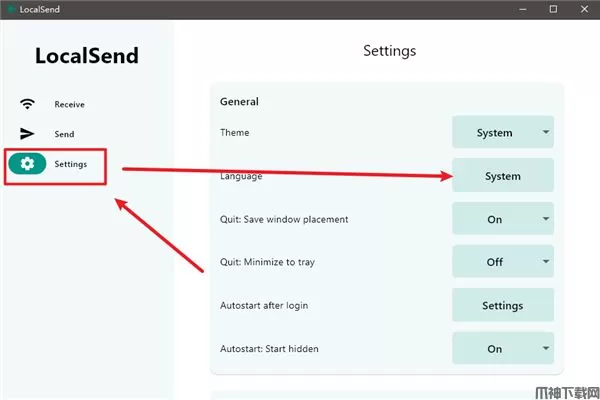Click the Theme dropdown arrow

[545, 132]
